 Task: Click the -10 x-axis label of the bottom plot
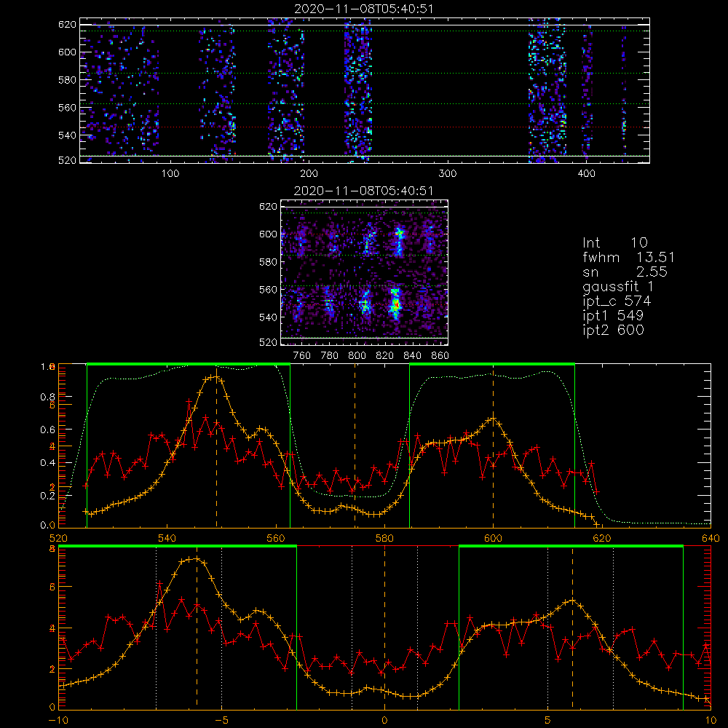pos(58,721)
